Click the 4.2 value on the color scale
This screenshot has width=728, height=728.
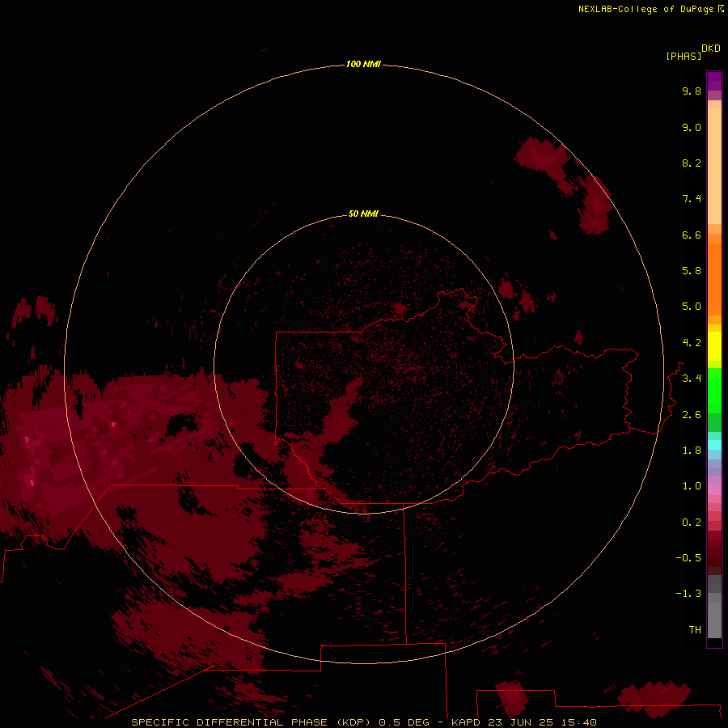[692, 343]
